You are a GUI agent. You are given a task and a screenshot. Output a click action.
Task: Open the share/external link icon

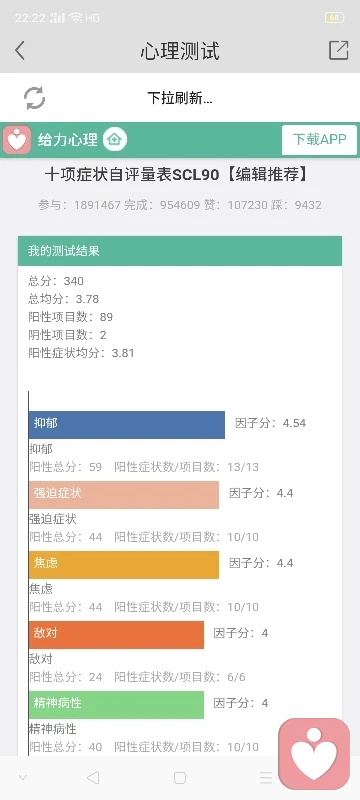click(339, 50)
